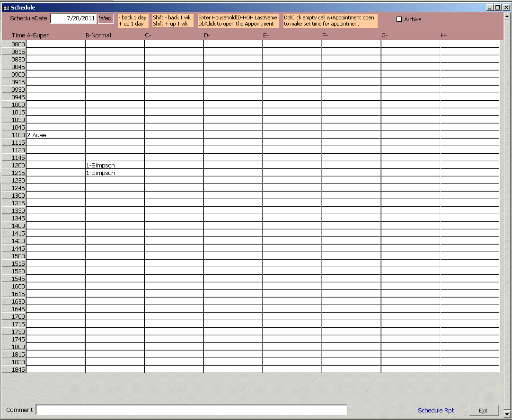
Task: Select empty C- column cell at 0900
Action: [174, 74]
